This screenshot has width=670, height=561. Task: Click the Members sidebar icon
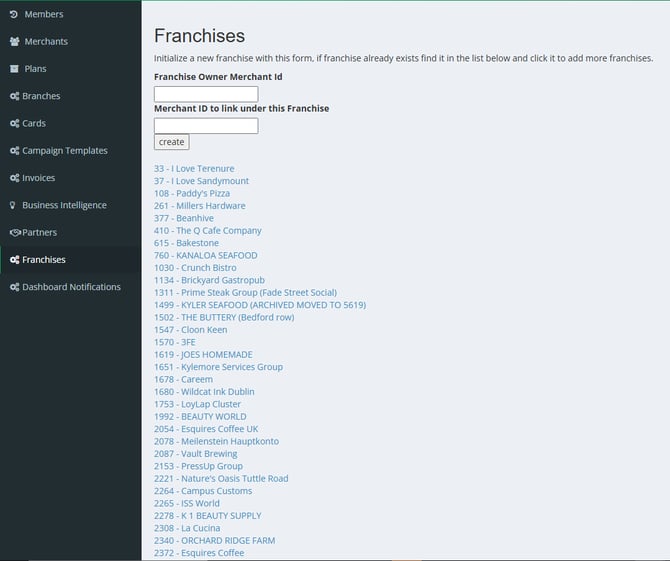tap(14, 15)
